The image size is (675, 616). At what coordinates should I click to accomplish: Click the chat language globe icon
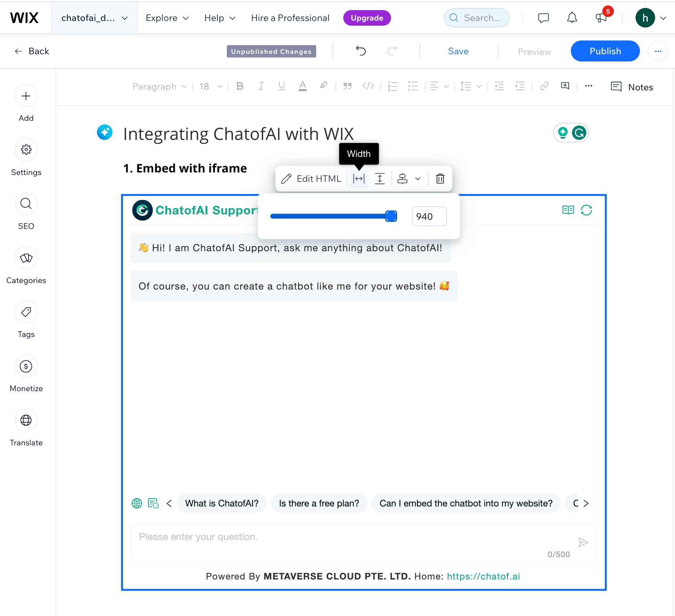137,503
